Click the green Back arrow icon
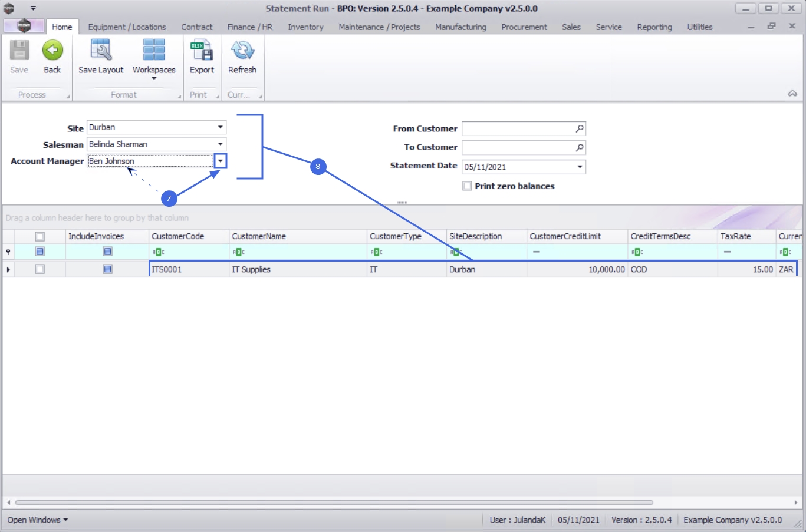The width and height of the screenshot is (806, 532). pos(52,51)
